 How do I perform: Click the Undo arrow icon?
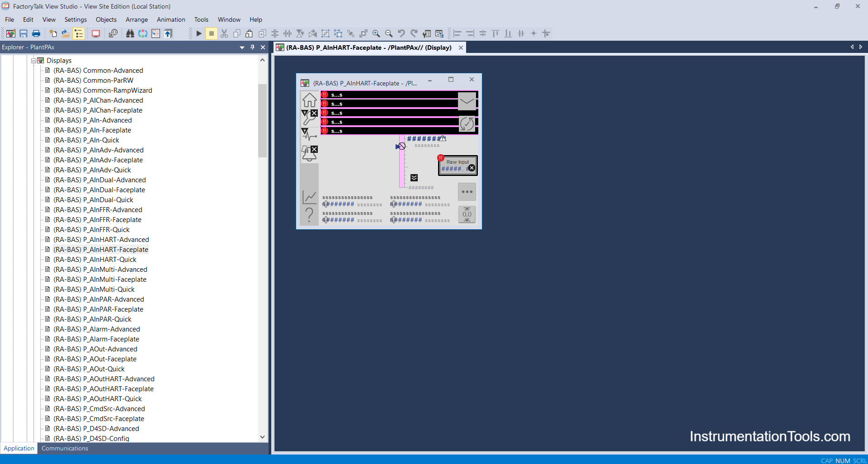pyautogui.click(x=401, y=33)
